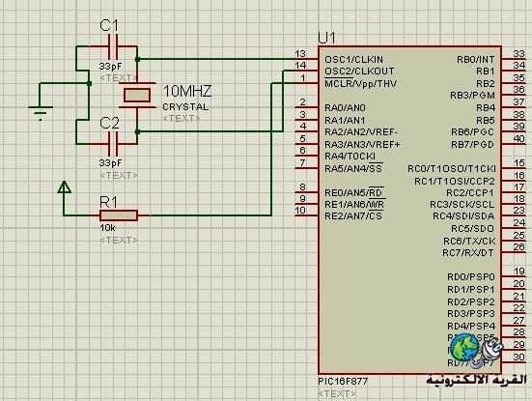Screen dimensions: 532x401
Task: Click the wire junction dot near C2
Action: 137,131
